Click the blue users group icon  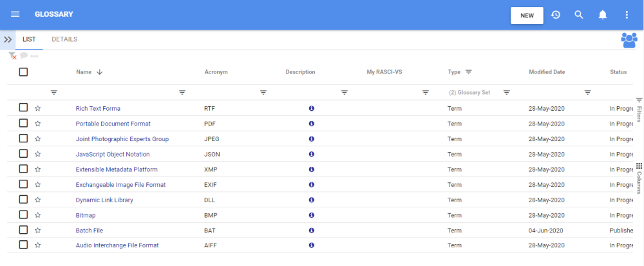coord(629,40)
